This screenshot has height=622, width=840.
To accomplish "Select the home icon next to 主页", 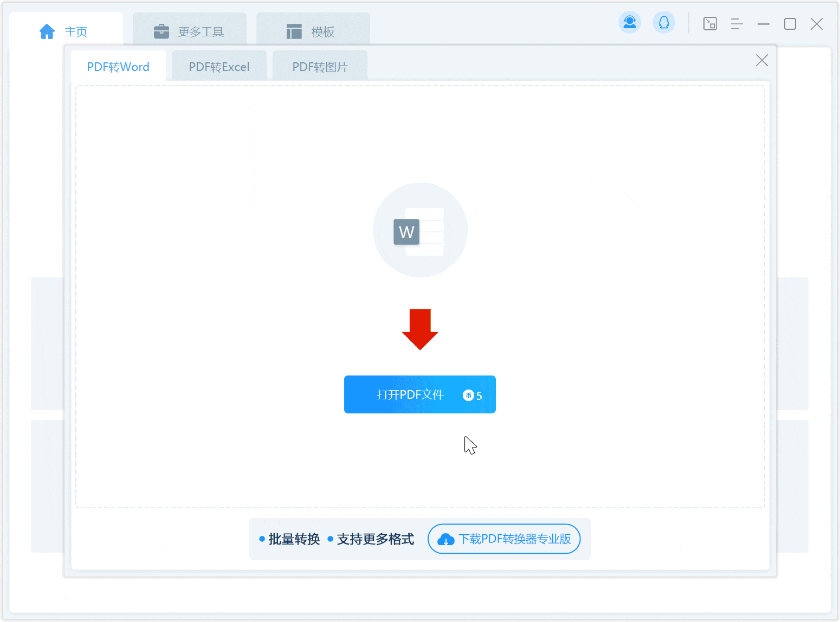I will [x=47, y=31].
